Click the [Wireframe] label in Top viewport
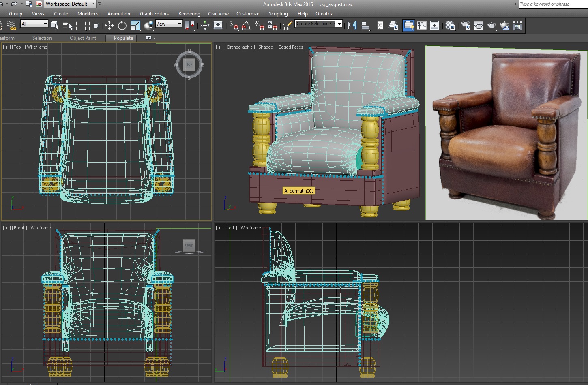This screenshot has height=385, width=588. pyautogui.click(x=37, y=47)
